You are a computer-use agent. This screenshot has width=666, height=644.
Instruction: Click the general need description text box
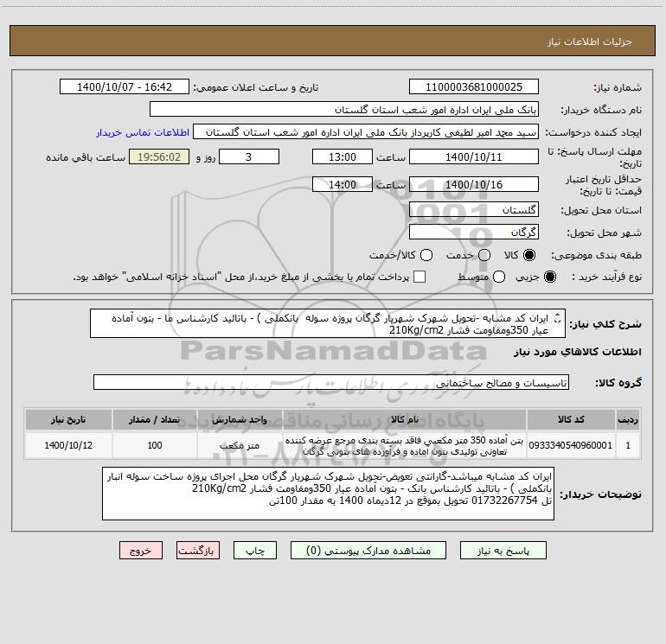[328, 323]
